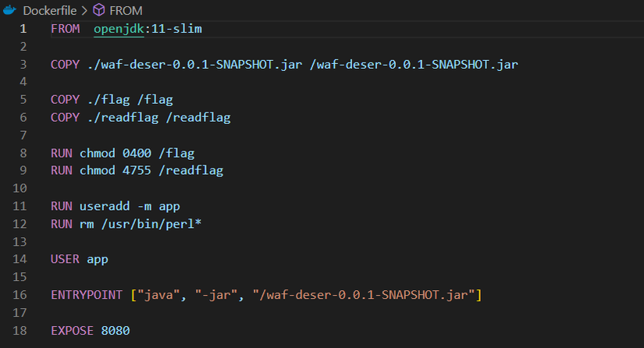
Task: Click the FROM keyword on line 1
Action: pyautogui.click(x=66, y=29)
